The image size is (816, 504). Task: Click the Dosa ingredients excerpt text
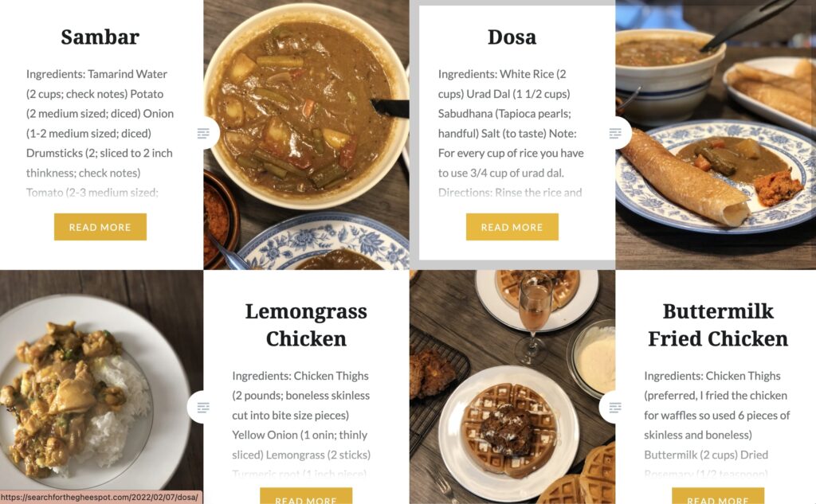[x=512, y=133]
